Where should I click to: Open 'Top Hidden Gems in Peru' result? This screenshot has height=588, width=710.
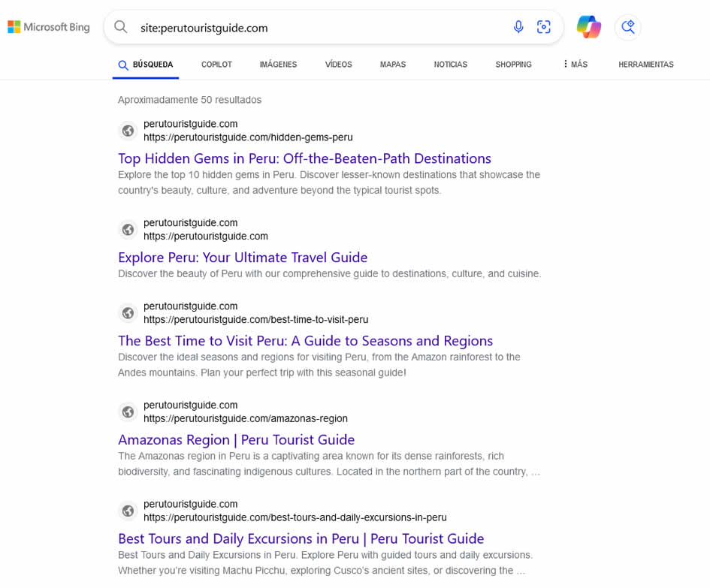point(304,158)
